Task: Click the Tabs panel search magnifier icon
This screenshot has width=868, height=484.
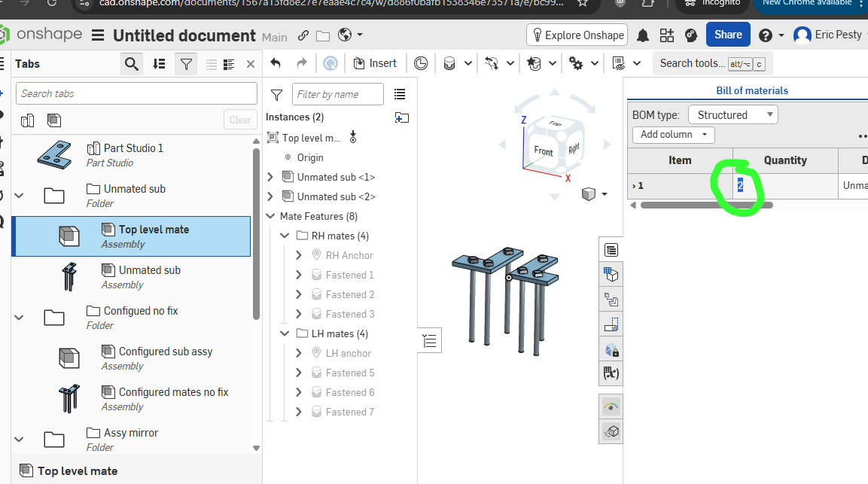Action: click(x=132, y=64)
